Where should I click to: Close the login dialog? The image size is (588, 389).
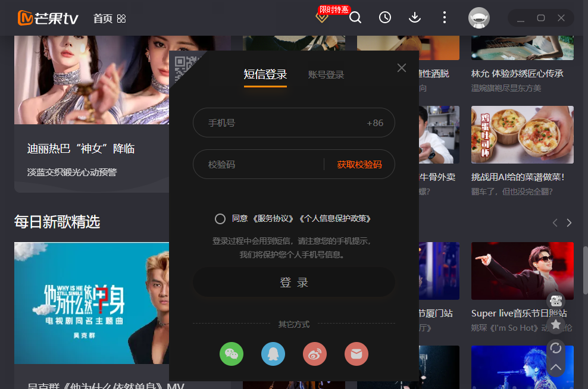pyautogui.click(x=402, y=68)
